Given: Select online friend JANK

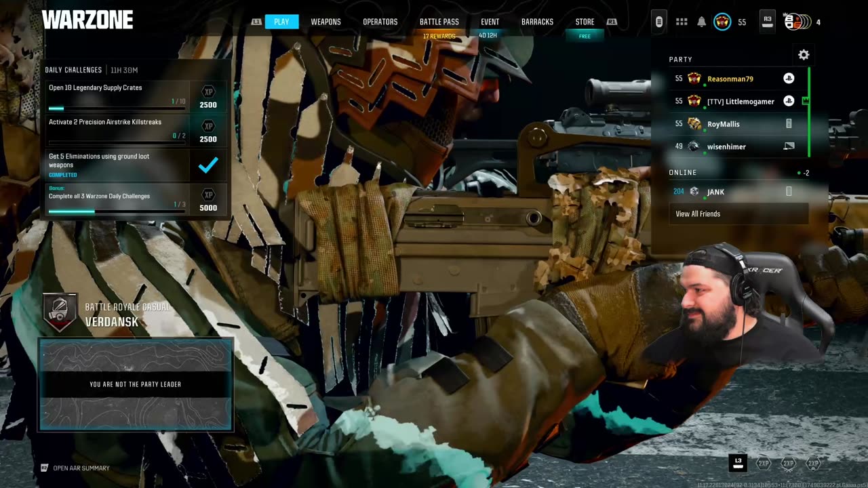Looking at the screenshot, I should point(738,192).
